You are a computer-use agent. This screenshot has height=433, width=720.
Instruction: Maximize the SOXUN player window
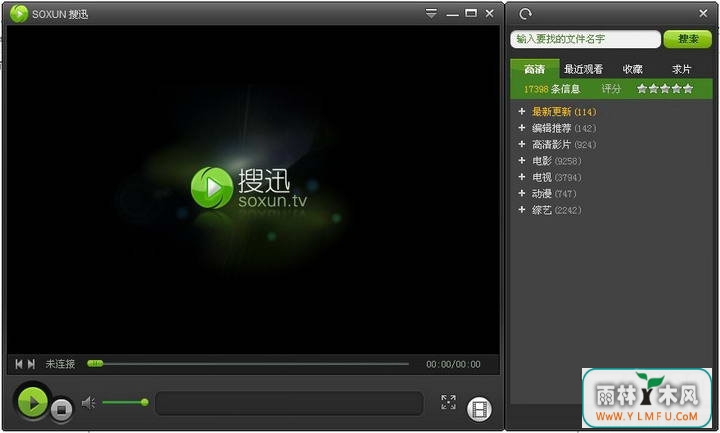(x=471, y=13)
